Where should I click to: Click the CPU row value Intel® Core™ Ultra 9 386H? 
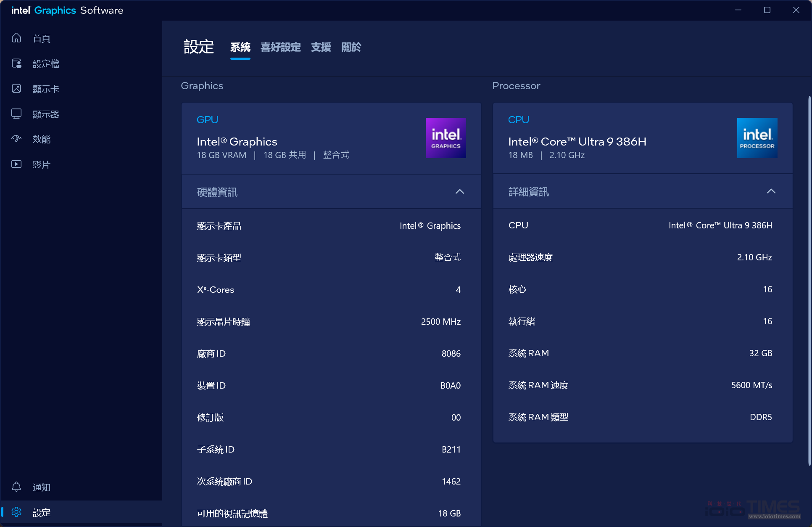click(x=720, y=225)
